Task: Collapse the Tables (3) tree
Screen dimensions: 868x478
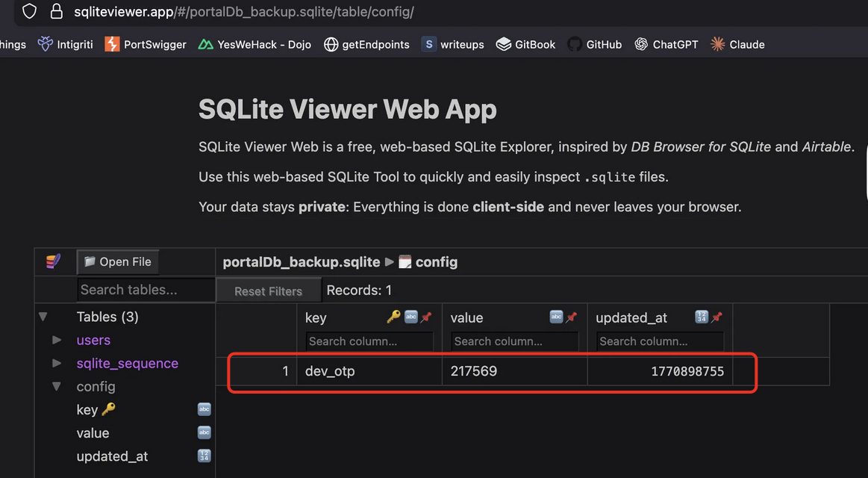Action: pos(43,317)
